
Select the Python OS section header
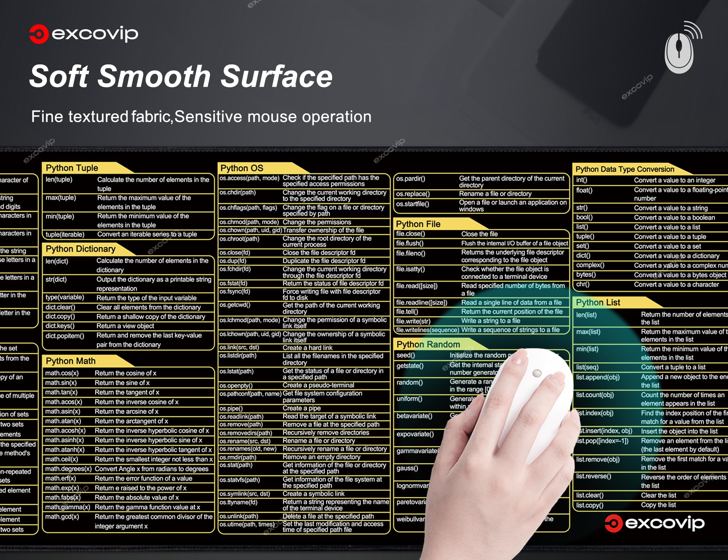click(242, 168)
